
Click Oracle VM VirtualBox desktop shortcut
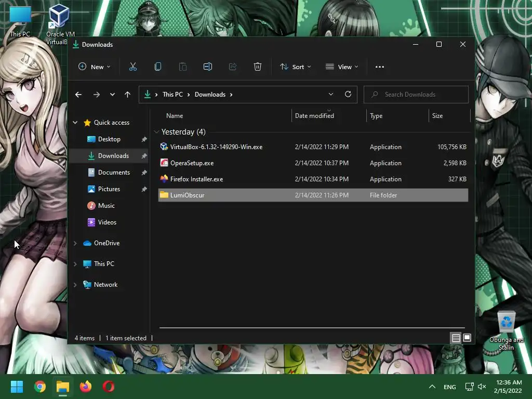pos(60,24)
